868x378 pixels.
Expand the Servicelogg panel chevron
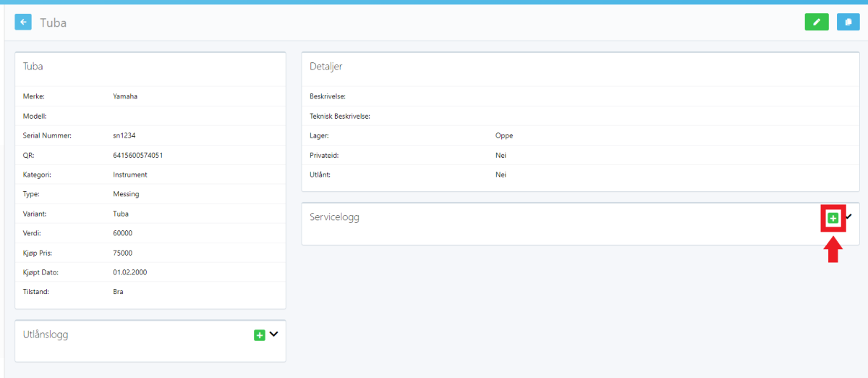[x=848, y=217]
